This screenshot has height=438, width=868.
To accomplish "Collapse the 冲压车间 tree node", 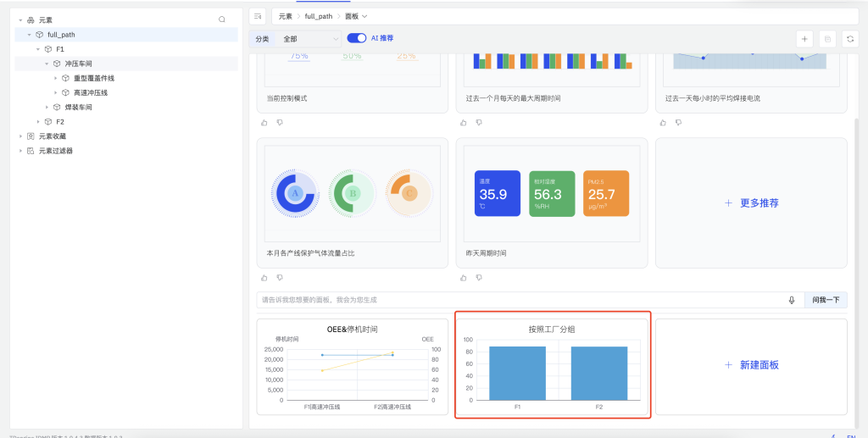I will 47,64.
